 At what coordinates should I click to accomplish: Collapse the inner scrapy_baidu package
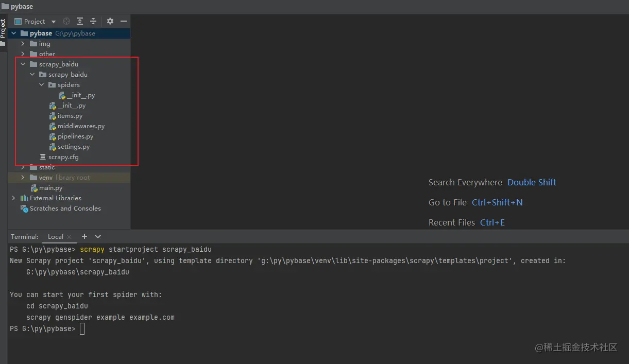pyautogui.click(x=32, y=75)
